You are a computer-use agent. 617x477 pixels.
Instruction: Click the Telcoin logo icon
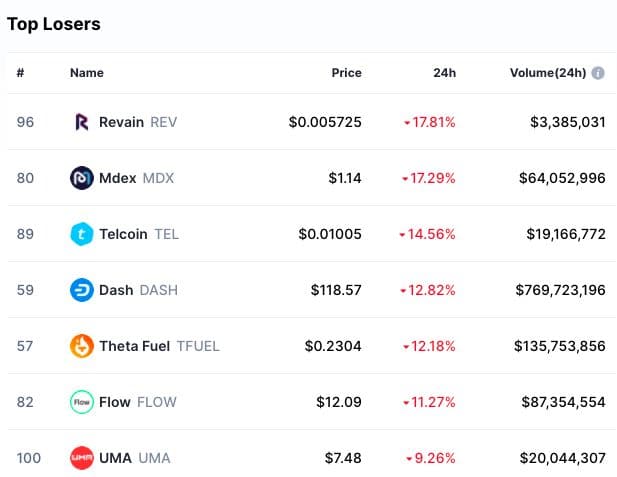click(82, 234)
